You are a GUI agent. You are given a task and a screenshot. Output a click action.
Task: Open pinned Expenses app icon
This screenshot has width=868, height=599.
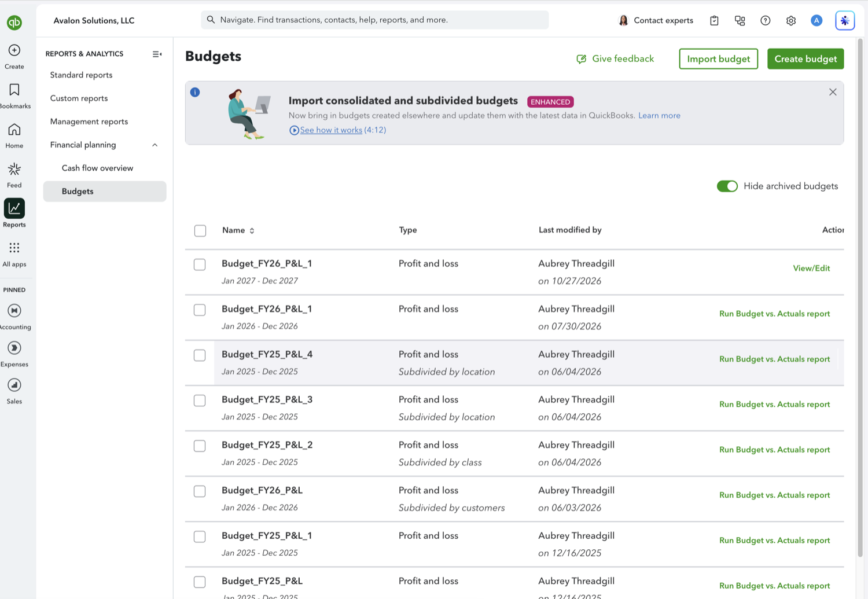pyautogui.click(x=14, y=348)
